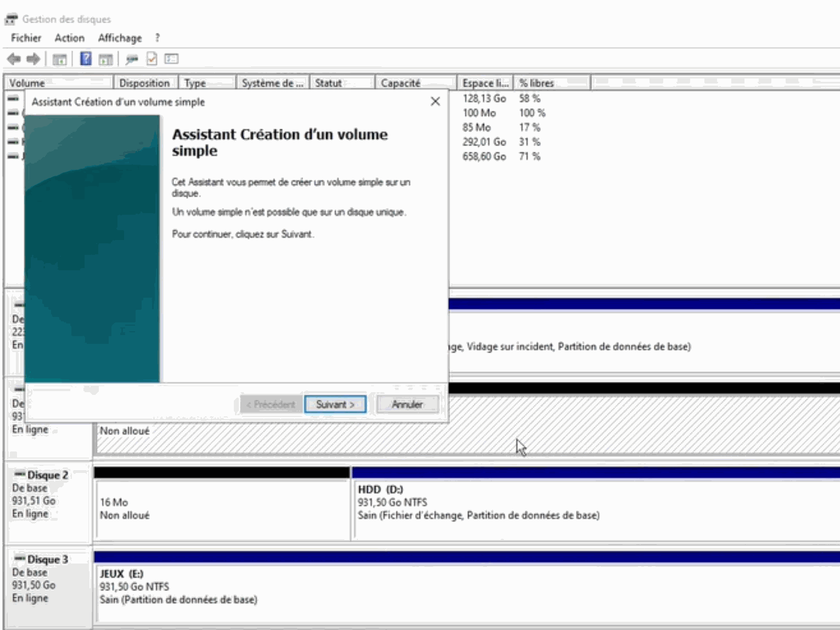Click the disk drive icon in the toolbar
The image size is (840, 630).
click(132, 59)
